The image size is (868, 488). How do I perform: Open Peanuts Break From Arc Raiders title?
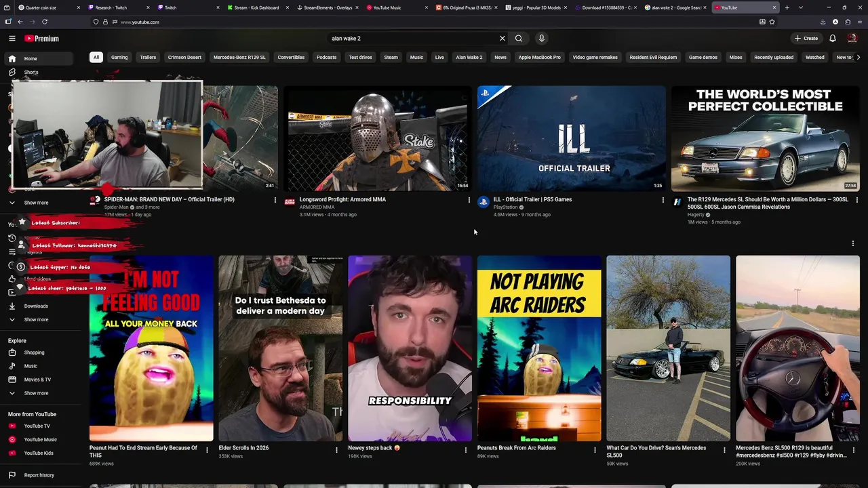pyautogui.click(x=516, y=448)
